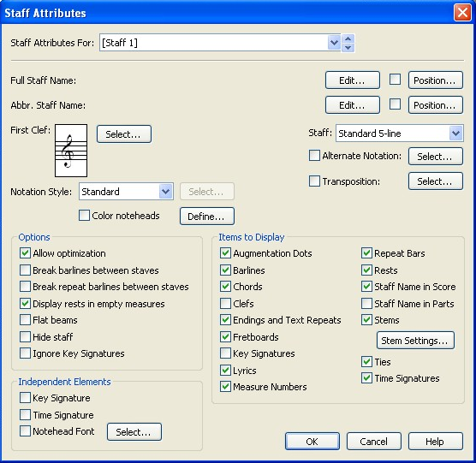Click the treble clef preview box
476x463 pixels.
point(71,151)
